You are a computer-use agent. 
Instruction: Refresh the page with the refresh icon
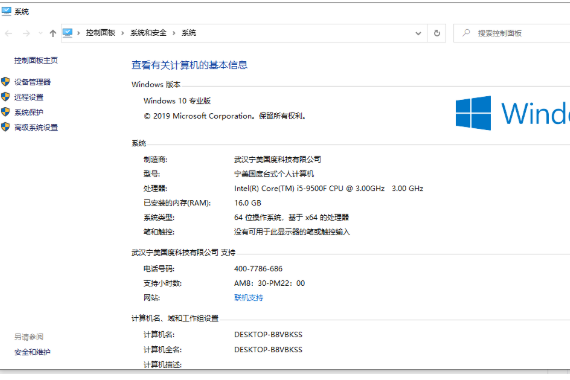[437, 33]
